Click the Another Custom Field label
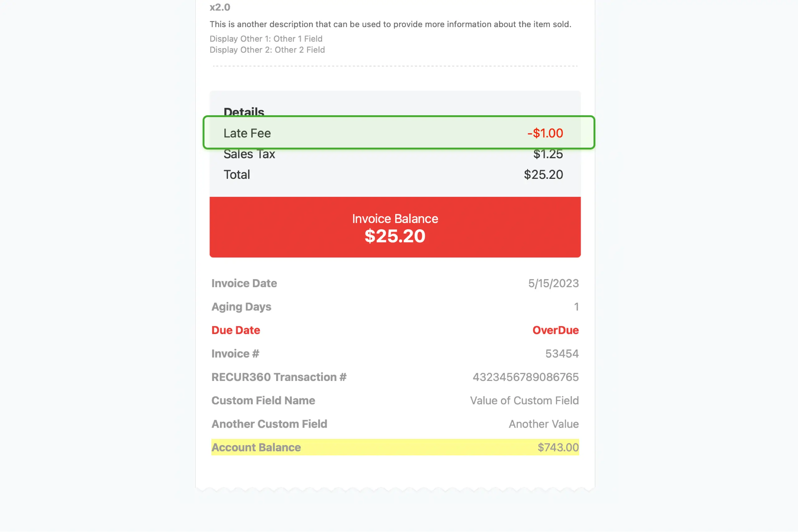This screenshot has width=798, height=532. tap(269, 424)
